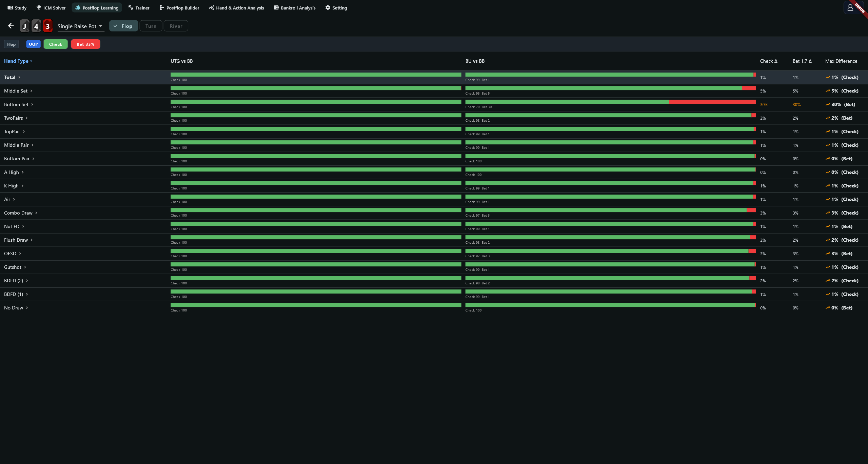Click the UTG vs BB column header
The height and width of the screenshot is (464, 868).
[x=182, y=61]
